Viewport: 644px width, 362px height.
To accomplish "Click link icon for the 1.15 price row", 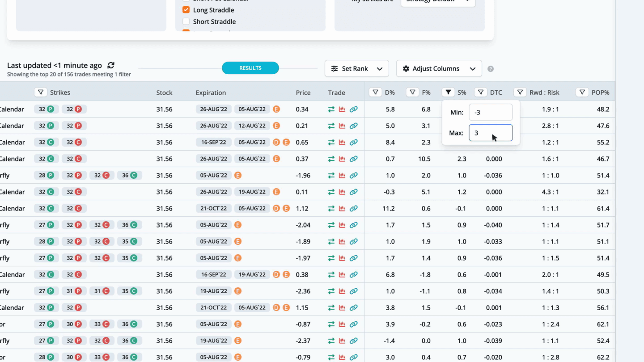I will [x=354, y=307].
